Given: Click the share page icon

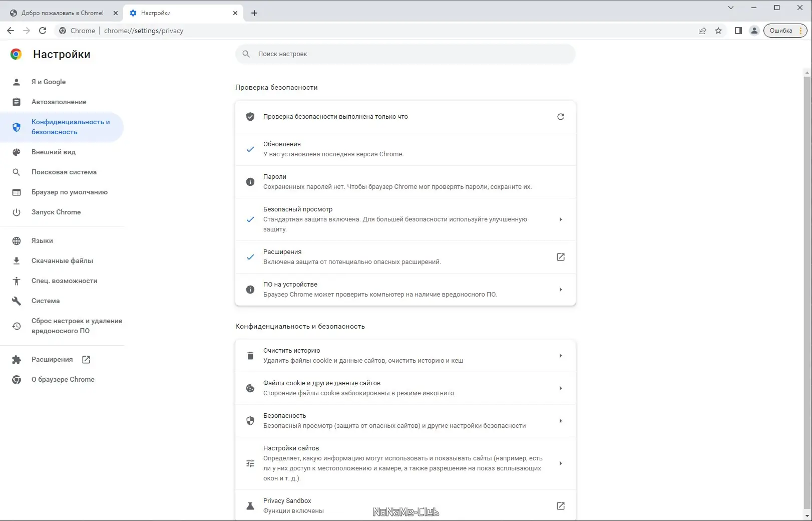Looking at the screenshot, I should (702, 31).
